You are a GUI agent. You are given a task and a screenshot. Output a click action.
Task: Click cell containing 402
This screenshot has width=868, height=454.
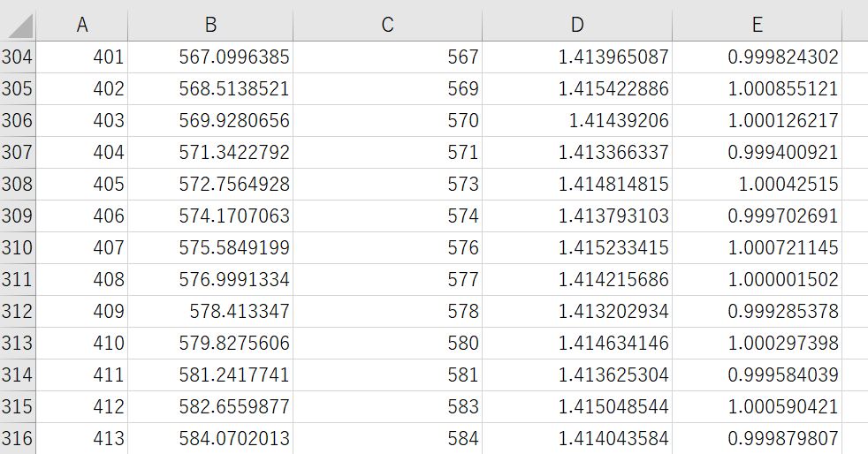[82, 89]
